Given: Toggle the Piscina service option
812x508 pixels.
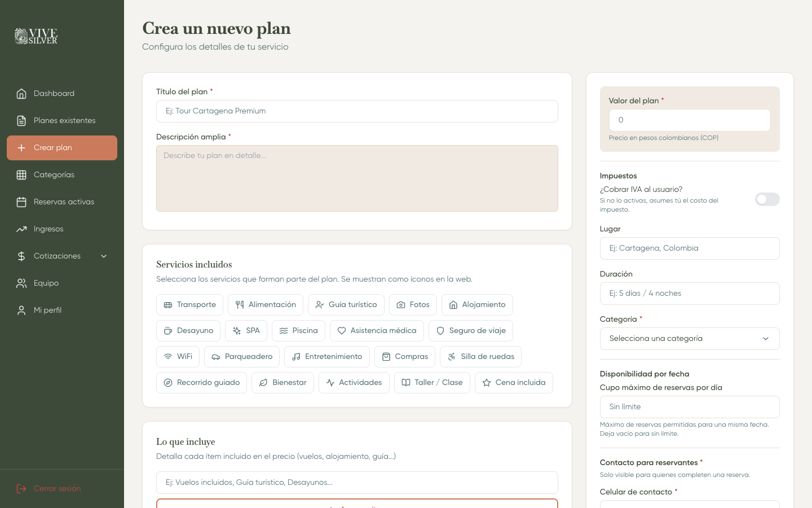Looking at the screenshot, I should [x=298, y=330].
